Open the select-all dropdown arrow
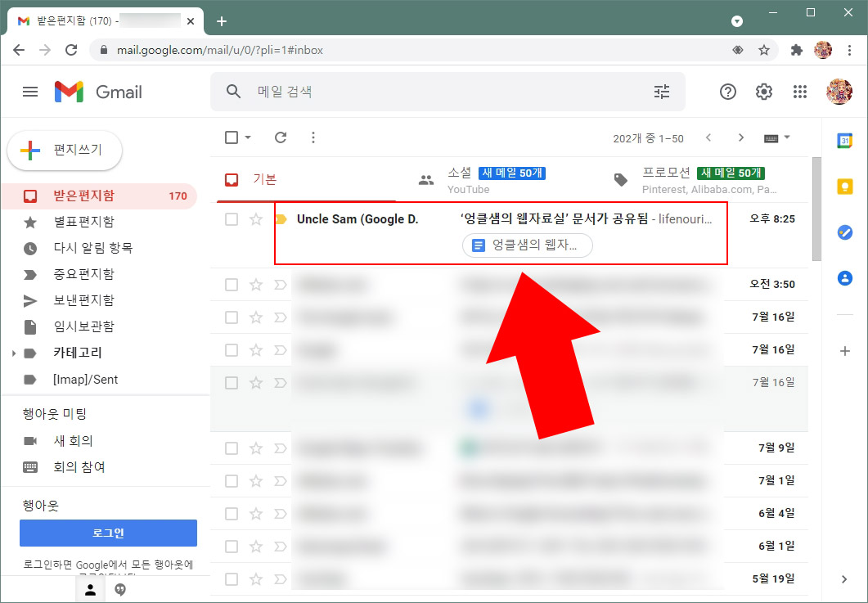 [x=247, y=137]
